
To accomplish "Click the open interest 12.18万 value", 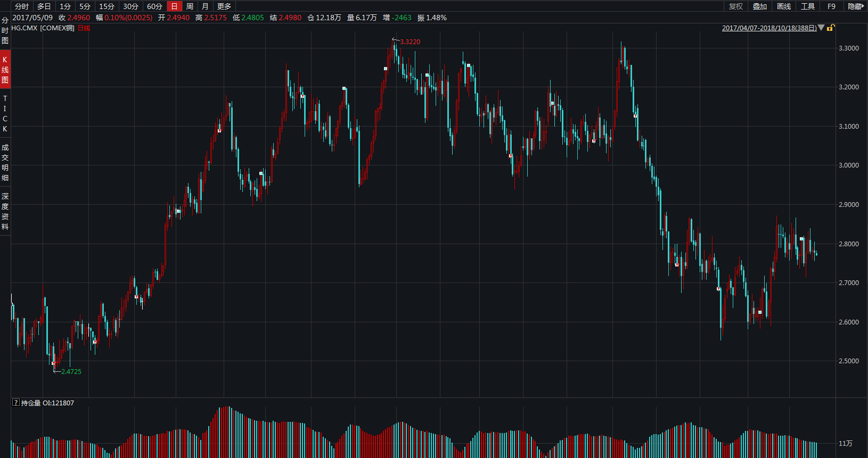I will [329, 18].
